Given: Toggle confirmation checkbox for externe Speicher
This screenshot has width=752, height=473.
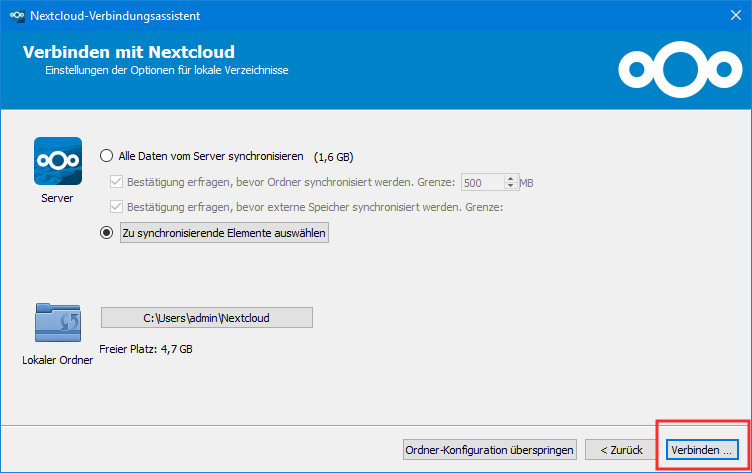Looking at the screenshot, I should point(115,207).
